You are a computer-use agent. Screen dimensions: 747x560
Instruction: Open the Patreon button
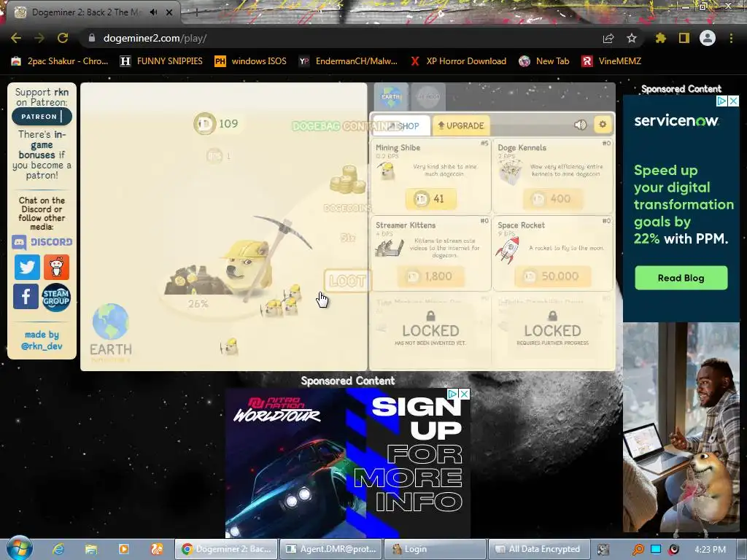[42, 116]
